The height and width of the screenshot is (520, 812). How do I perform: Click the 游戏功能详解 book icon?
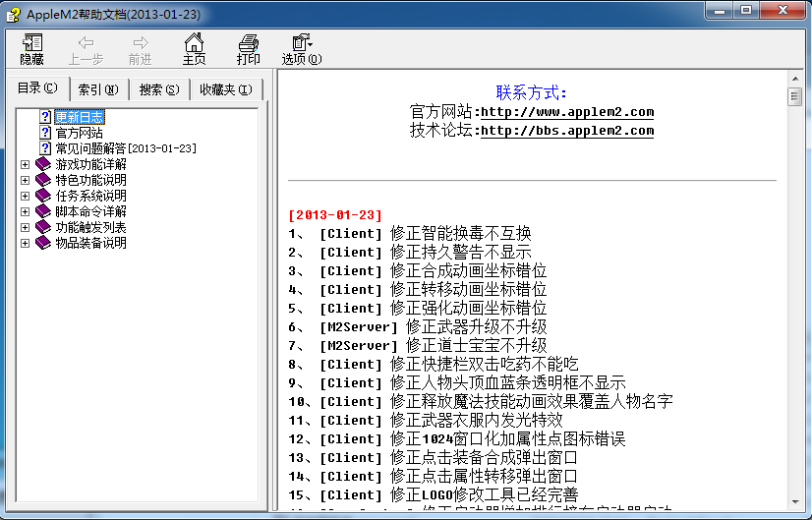click(42, 164)
